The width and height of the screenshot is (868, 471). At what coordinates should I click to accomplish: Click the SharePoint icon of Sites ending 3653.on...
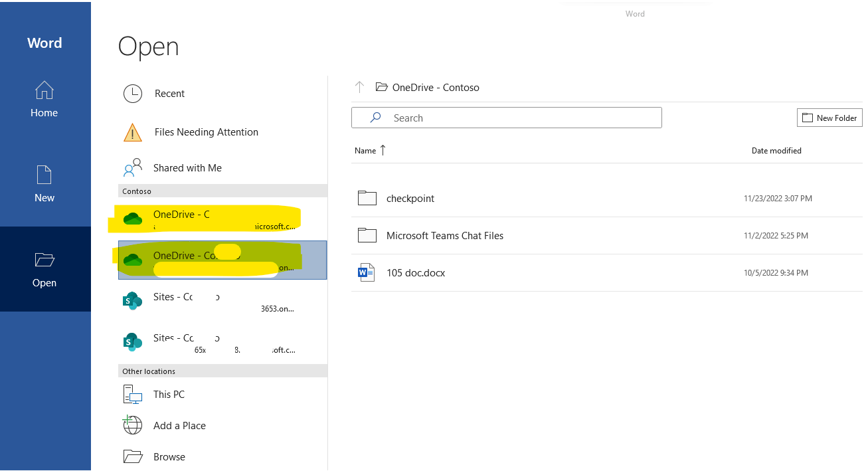[133, 301]
